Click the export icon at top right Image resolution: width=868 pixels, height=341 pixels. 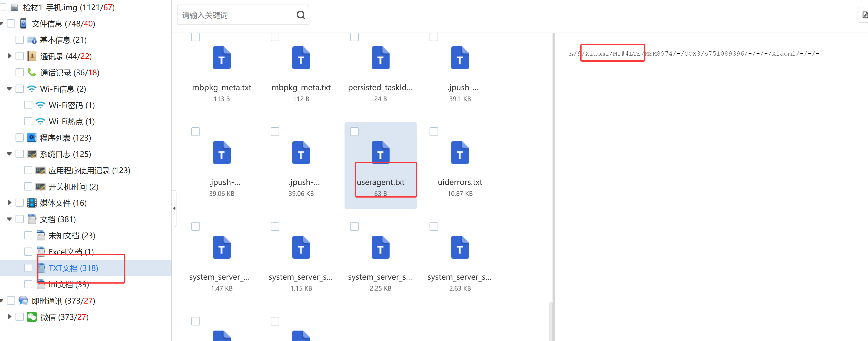pyautogui.click(x=865, y=15)
